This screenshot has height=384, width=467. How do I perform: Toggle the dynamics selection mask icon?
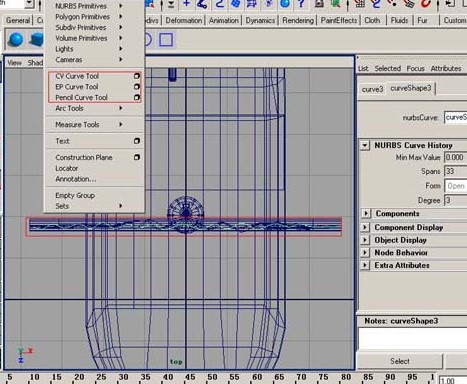tap(268, 4)
